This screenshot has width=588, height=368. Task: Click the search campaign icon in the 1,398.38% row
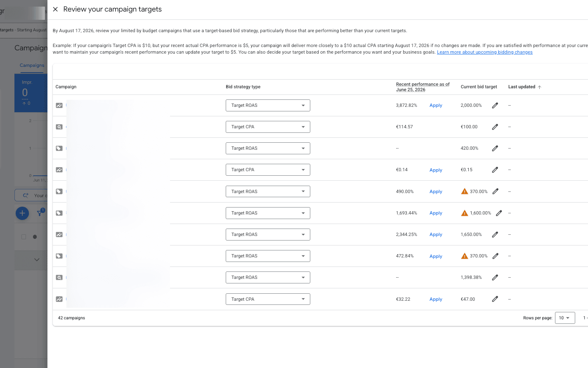(x=59, y=277)
